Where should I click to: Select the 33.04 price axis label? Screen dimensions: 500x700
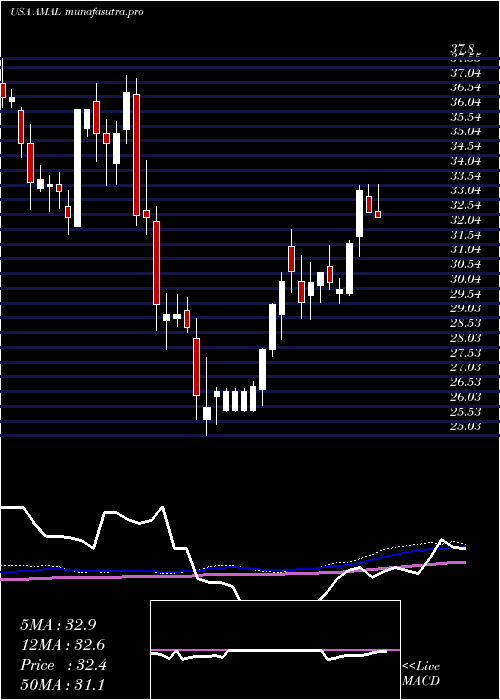(x=466, y=191)
